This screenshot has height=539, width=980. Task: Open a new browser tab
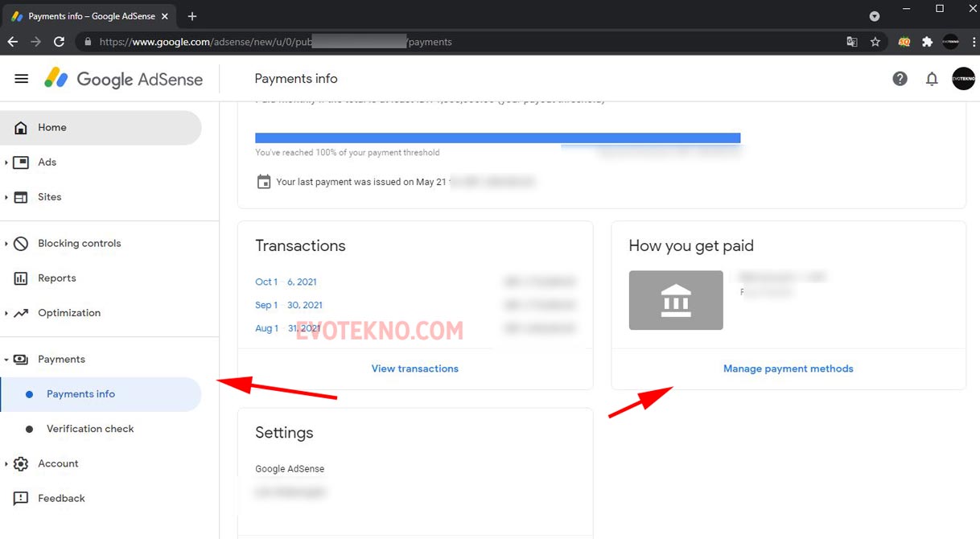[x=192, y=16]
